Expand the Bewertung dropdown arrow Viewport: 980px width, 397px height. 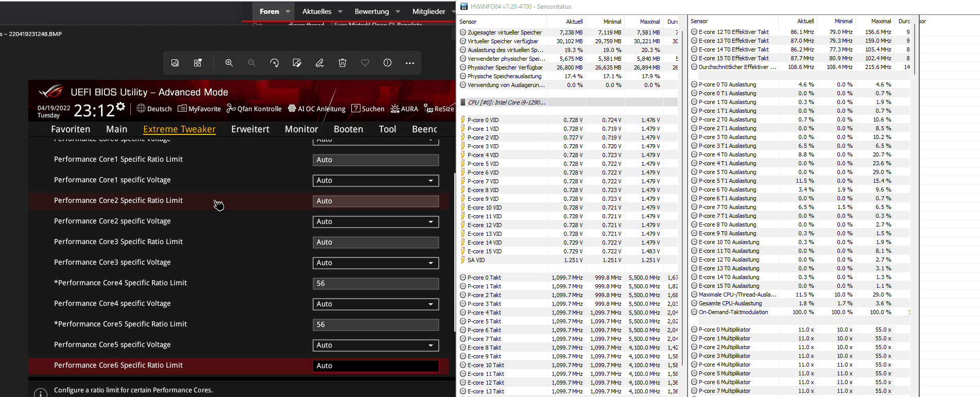(398, 11)
